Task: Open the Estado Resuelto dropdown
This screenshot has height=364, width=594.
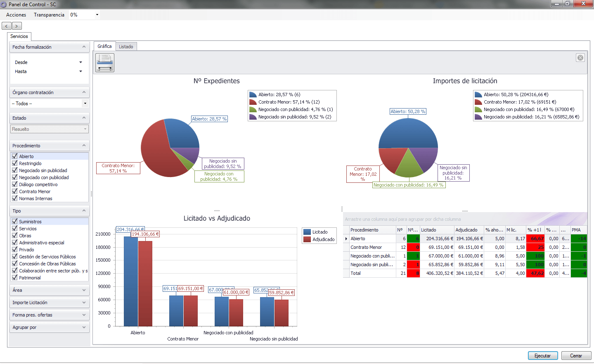Action: tap(85, 129)
